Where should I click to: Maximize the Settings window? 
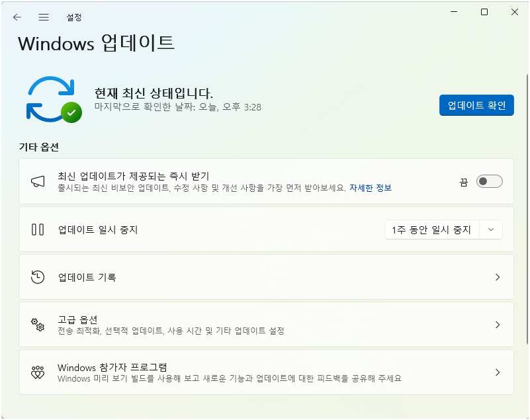[484, 12]
